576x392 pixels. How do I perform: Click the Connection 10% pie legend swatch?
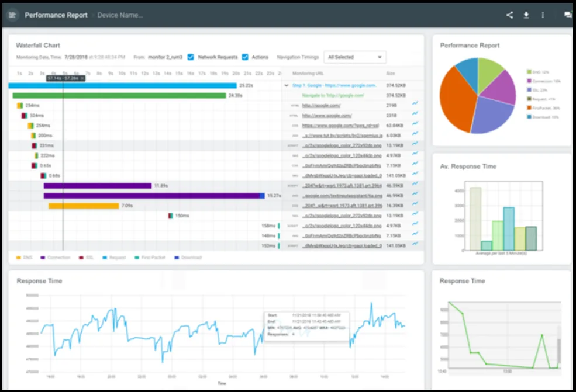pyautogui.click(x=529, y=81)
